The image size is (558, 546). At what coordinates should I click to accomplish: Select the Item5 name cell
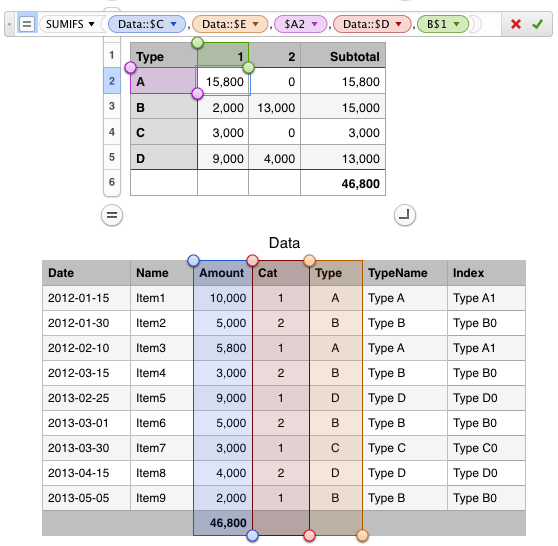(162, 398)
